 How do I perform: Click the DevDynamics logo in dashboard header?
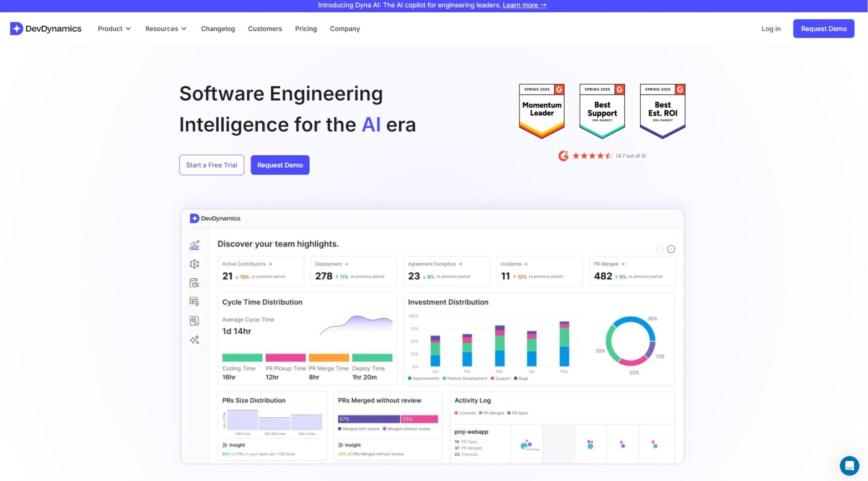tap(215, 218)
